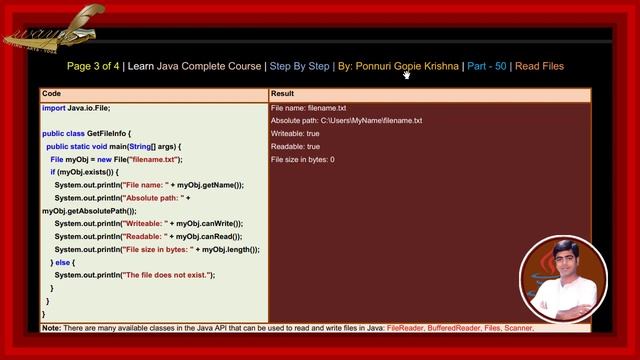Screen dimensions: 640x360
Task: Click 'public class GetFileInfo {' line
Action: click(x=87, y=133)
